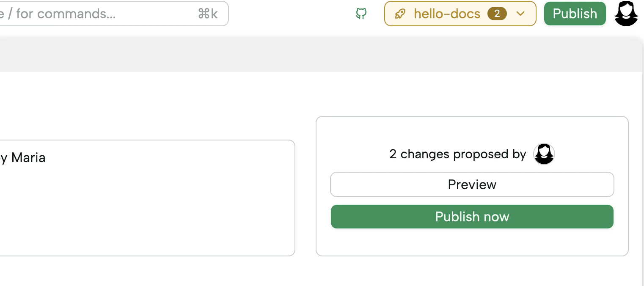Focus the commands search input field
The height and width of the screenshot is (286, 644).
tap(85, 14)
